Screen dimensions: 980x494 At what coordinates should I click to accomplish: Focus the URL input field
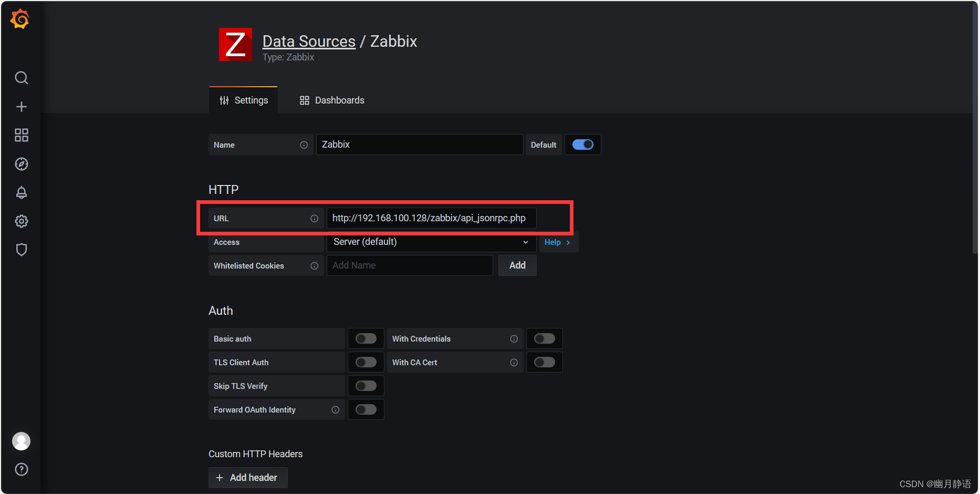431,218
